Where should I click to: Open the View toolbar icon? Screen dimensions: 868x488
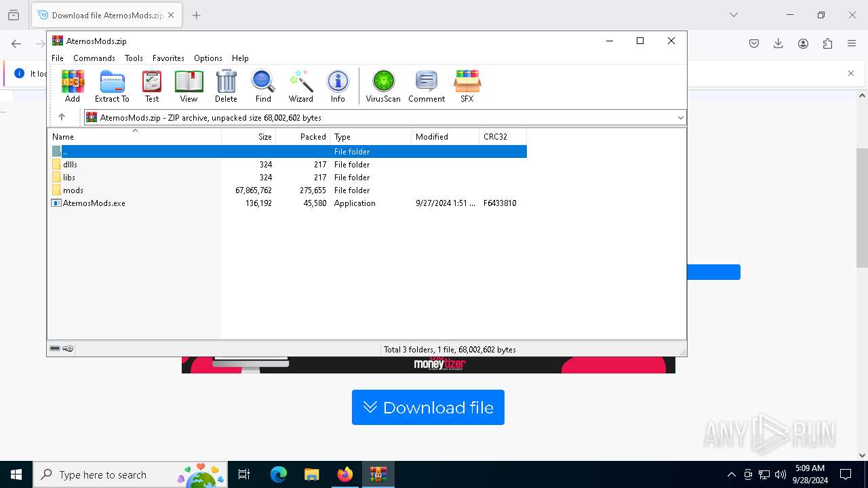tap(189, 86)
